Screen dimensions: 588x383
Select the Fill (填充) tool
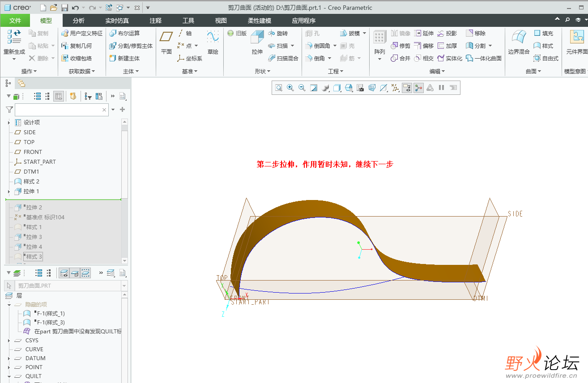543,34
